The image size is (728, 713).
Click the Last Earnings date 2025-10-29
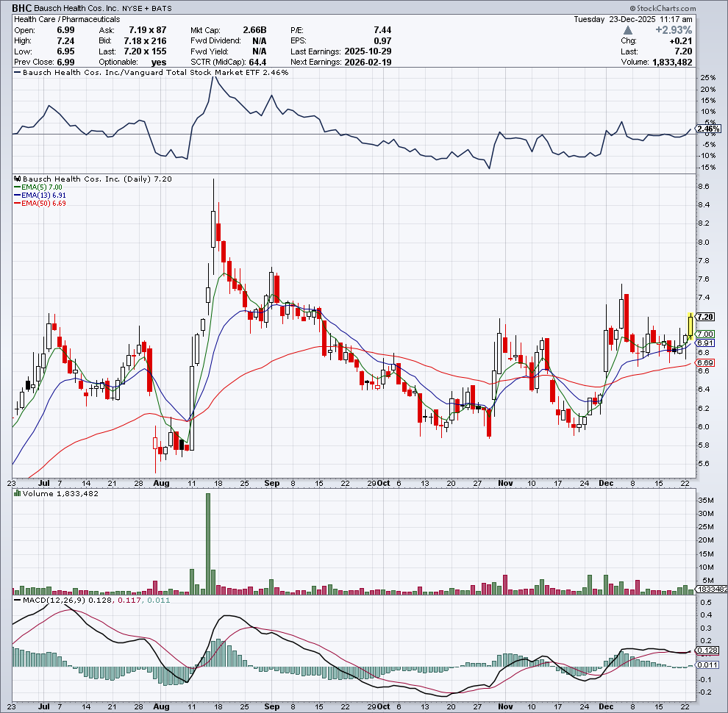pyautogui.click(x=368, y=51)
